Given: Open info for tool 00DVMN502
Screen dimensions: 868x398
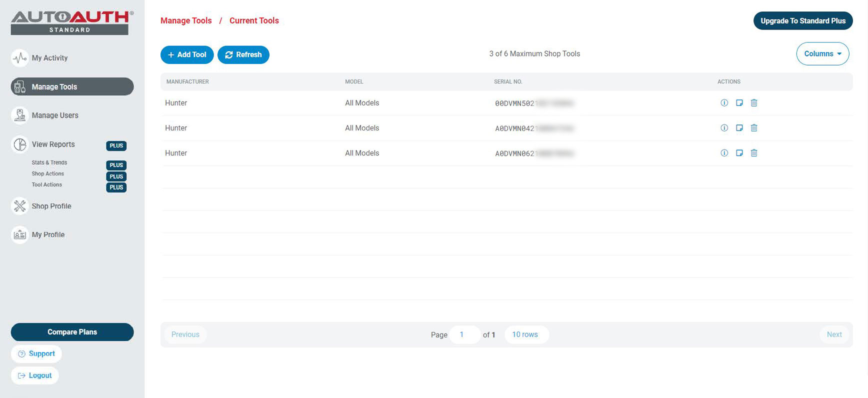Looking at the screenshot, I should click(724, 103).
